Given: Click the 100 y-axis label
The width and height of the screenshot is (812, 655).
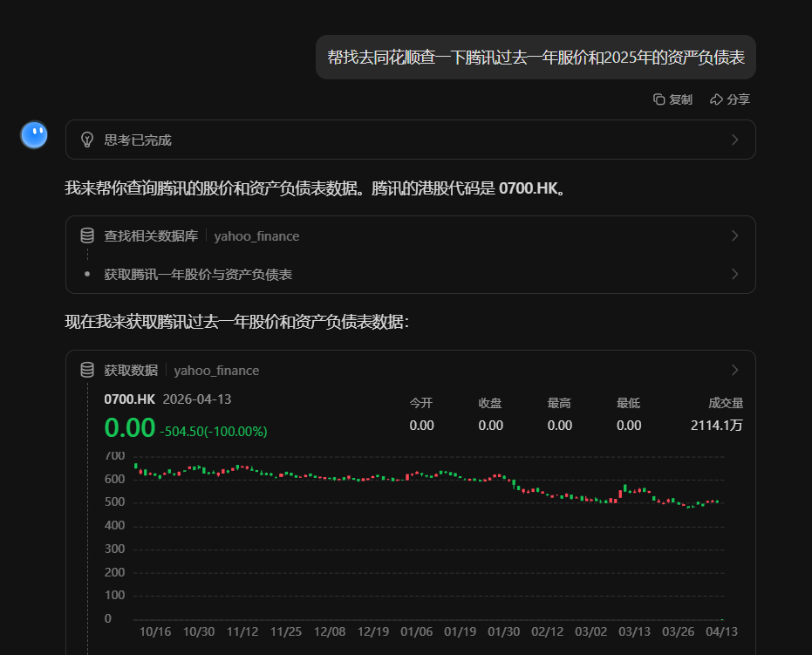Looking at the screenshot, I should tap(114, 596).
